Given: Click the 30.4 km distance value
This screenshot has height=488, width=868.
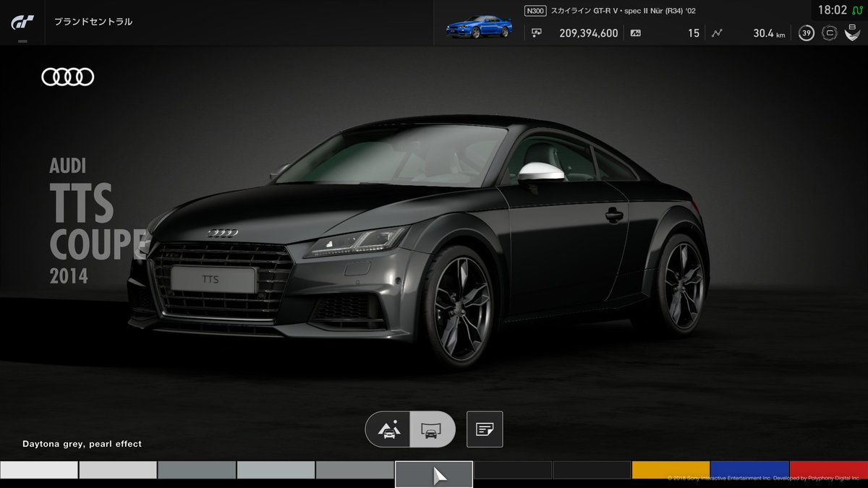Looking at the screenshot, I should pyautogui.click(x=769, y=33).
